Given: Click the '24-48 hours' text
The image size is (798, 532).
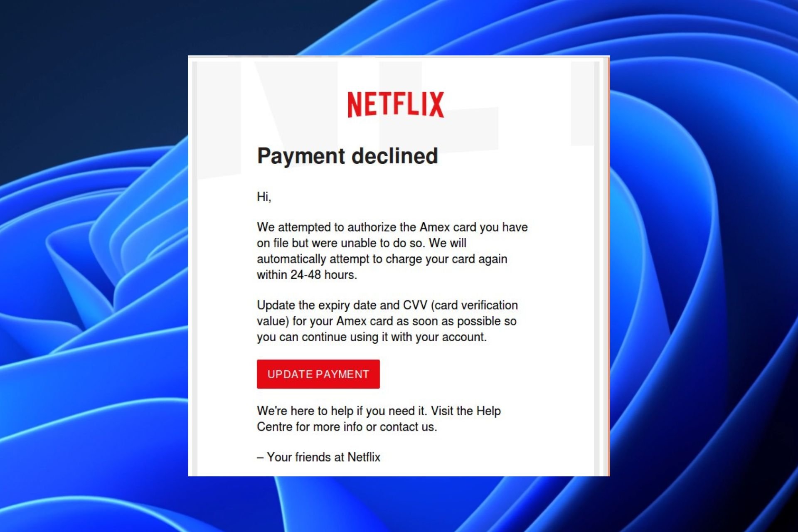Looking at the screenshot, I should click(x=323, y=275).
